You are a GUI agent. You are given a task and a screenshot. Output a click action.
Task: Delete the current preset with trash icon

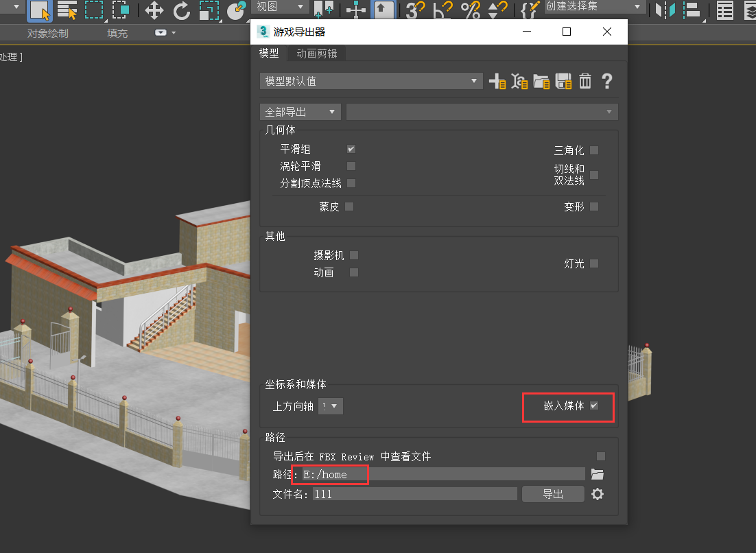click(x=584, y=81)
